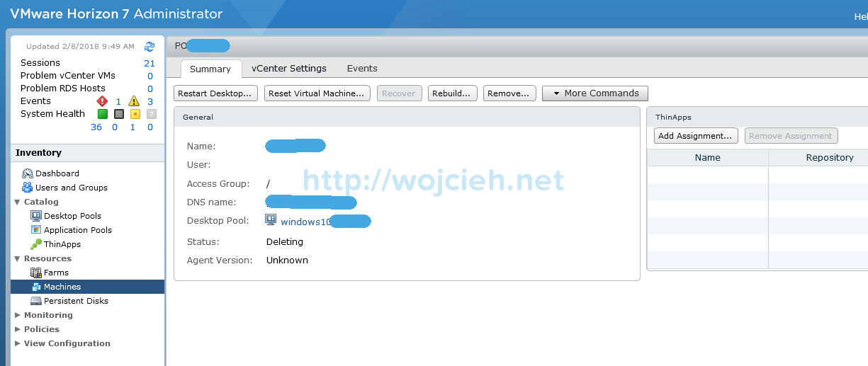Switch to the Summary tab
This screenshot has width=868, height=366.
[x=210, y=69]
